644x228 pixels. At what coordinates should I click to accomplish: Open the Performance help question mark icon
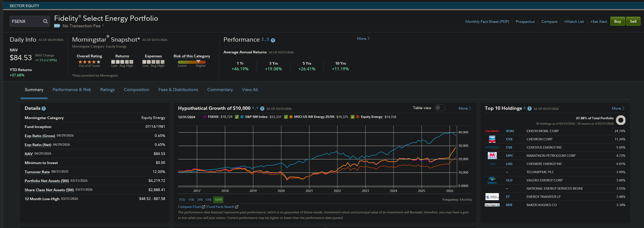coord(273,40)
